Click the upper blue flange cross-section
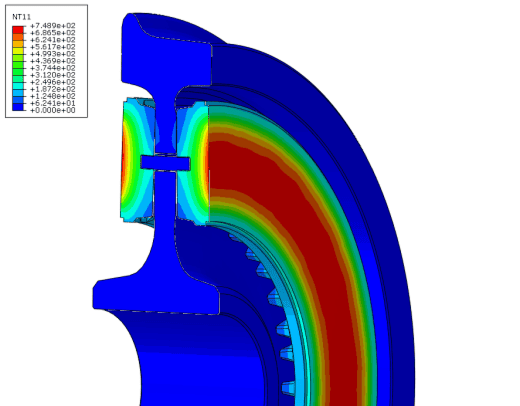The height and width of the screenshot is (406, 520). (166, 50)
